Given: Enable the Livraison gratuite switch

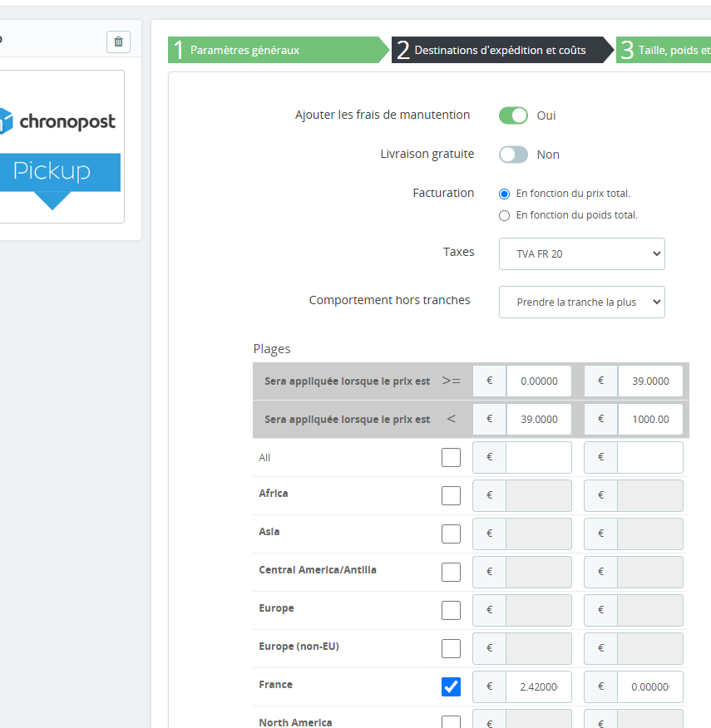Looking at the screenshot, I should [513, 155].
